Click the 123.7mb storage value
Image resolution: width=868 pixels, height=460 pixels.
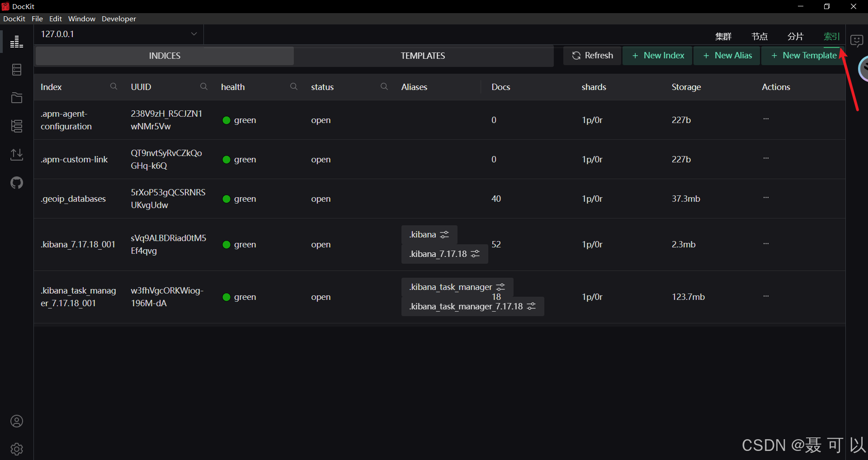click(x=688, y=297)
